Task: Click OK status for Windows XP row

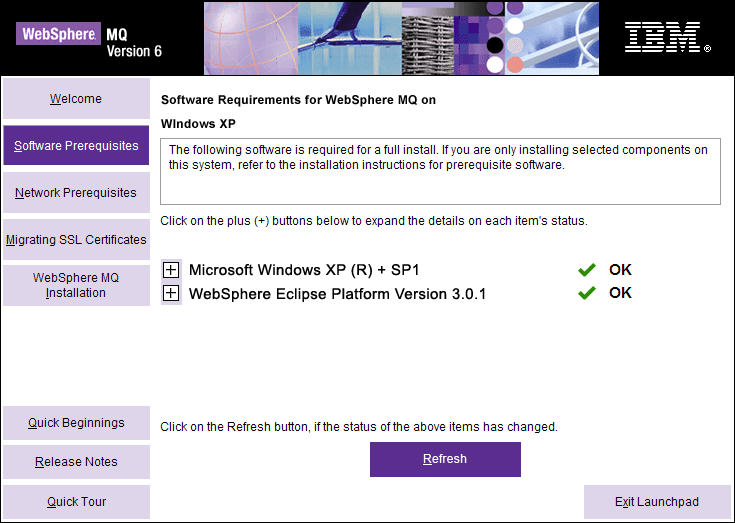Action: [x=620, y=269]
